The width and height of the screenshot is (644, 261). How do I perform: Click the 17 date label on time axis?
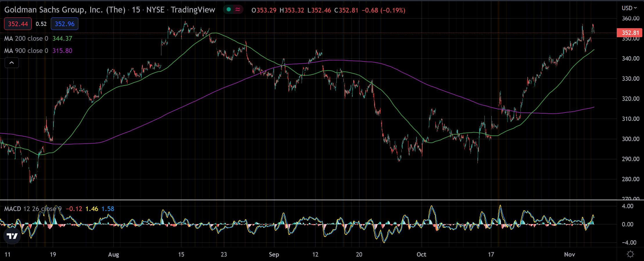pos(491,255)
